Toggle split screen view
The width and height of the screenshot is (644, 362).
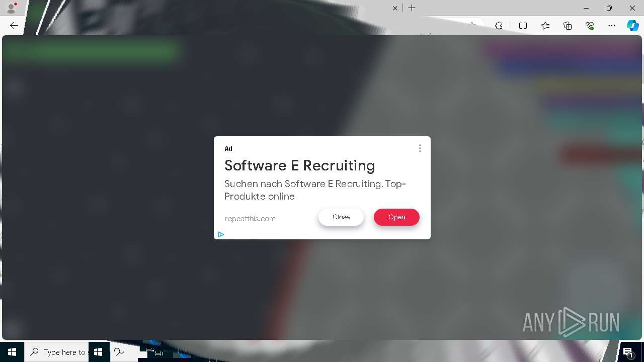[x=523, y=26]
